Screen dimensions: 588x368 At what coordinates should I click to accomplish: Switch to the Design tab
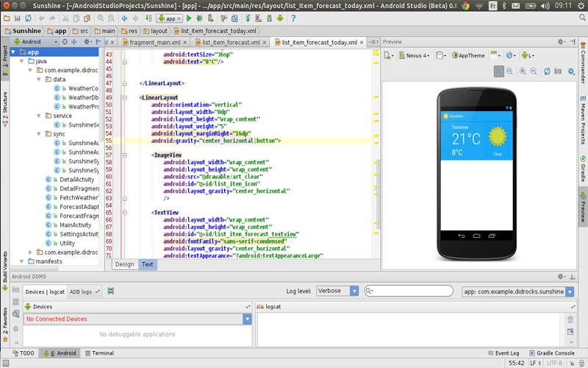(x=124, y=264)
